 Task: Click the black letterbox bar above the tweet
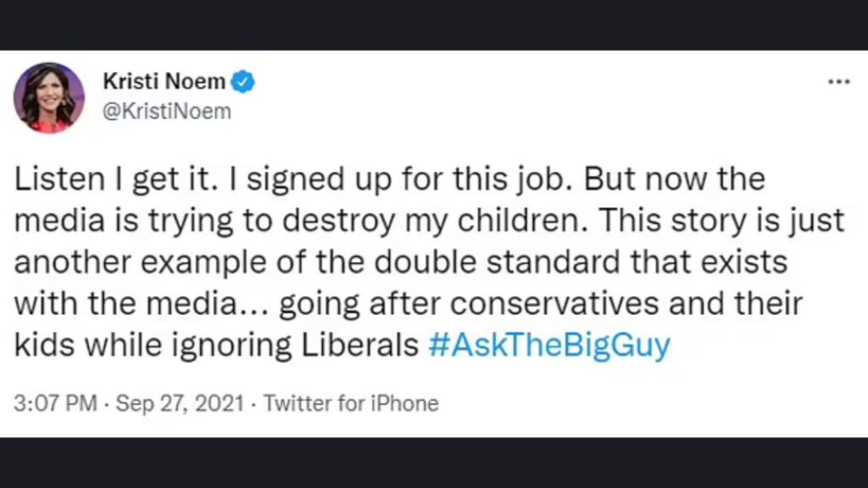point(434,25)
